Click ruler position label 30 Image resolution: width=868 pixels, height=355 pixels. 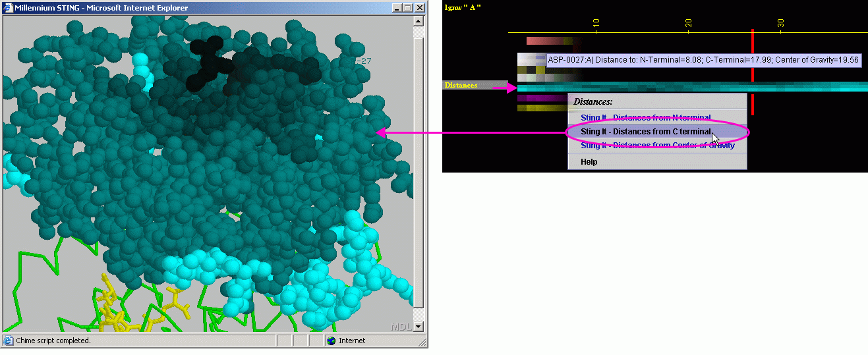coord(780,24)
